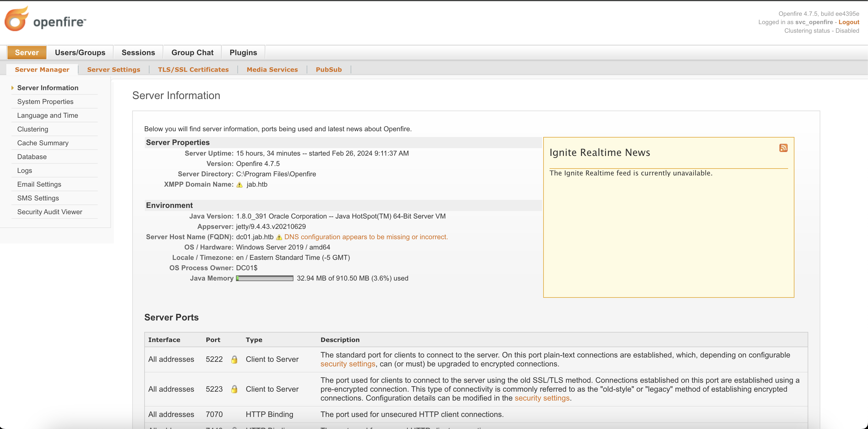868x429 pixels.
Task: Click OS Process Owner value DC01$
Action: pyautogui.click(x=247, y=268)
